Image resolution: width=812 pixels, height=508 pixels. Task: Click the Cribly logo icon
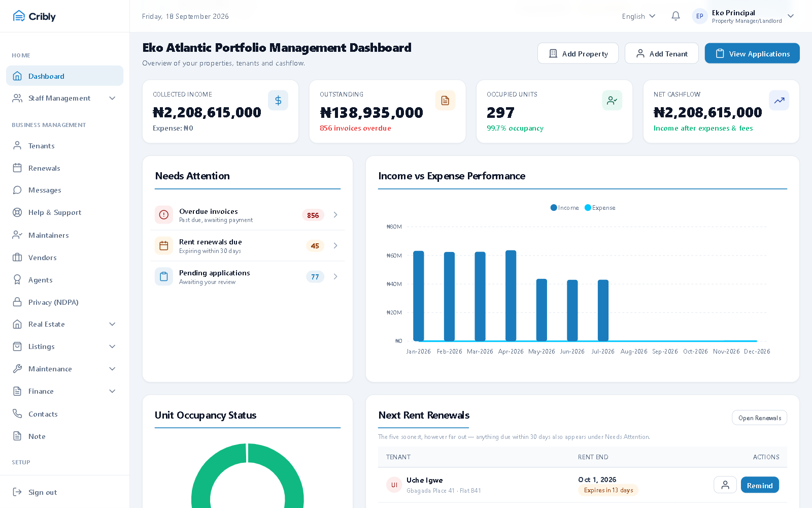pos(19,16)
